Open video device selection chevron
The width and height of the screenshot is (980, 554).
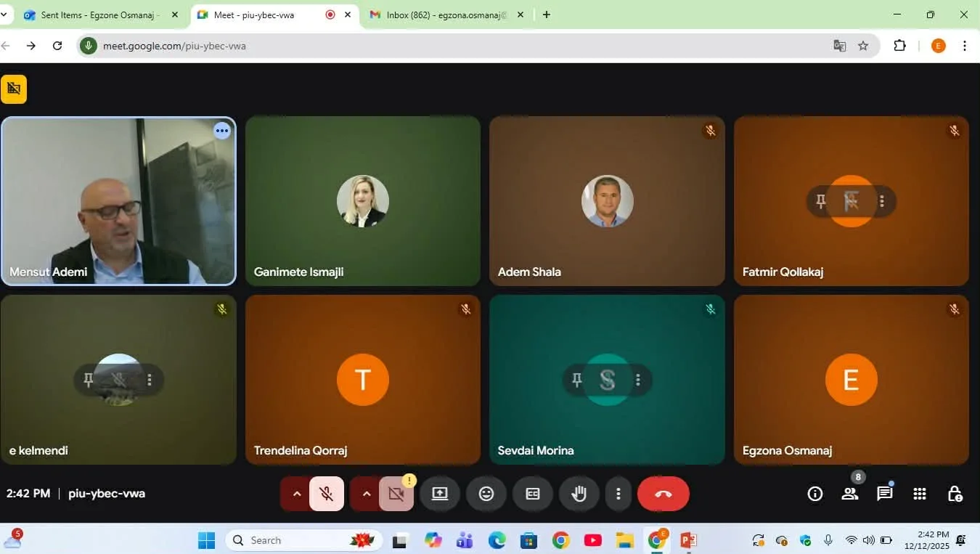pyautogui.click(x=367, y=493)
